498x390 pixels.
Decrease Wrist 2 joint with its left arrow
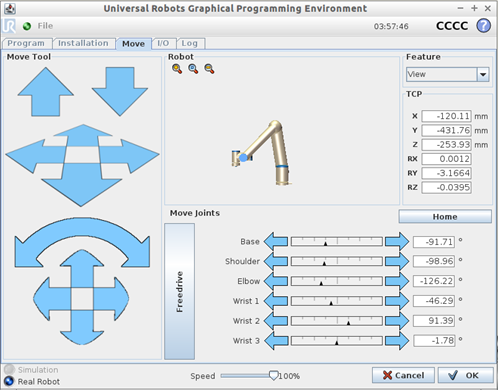pyautogui.click(x=276, y=321)
